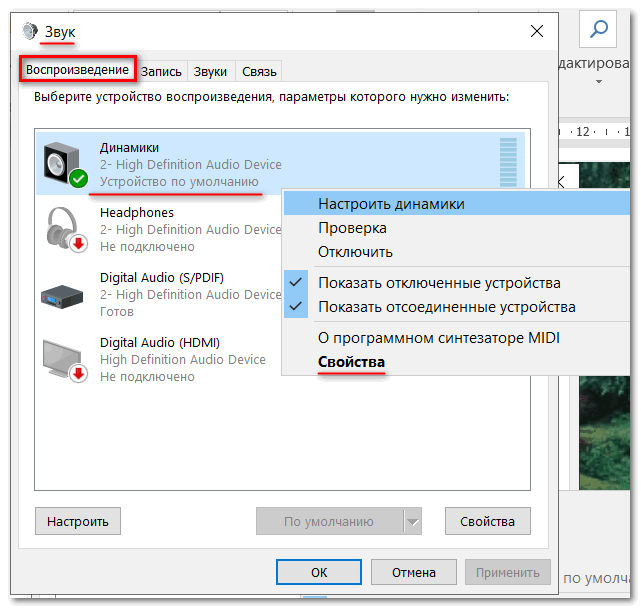Select the Динамики device name
The image size is (641, 609).
[x=129, y=148]
